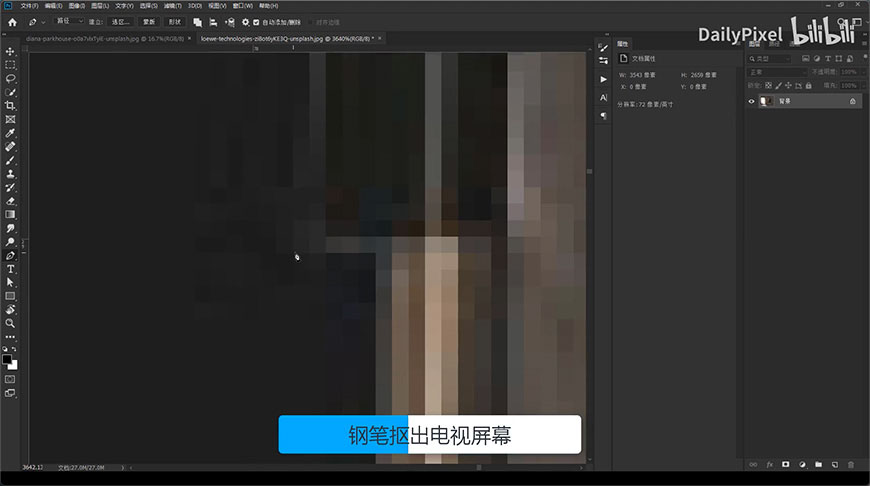Click the 选区... make selection button
The image size is (870, 486).
[120, 22]
